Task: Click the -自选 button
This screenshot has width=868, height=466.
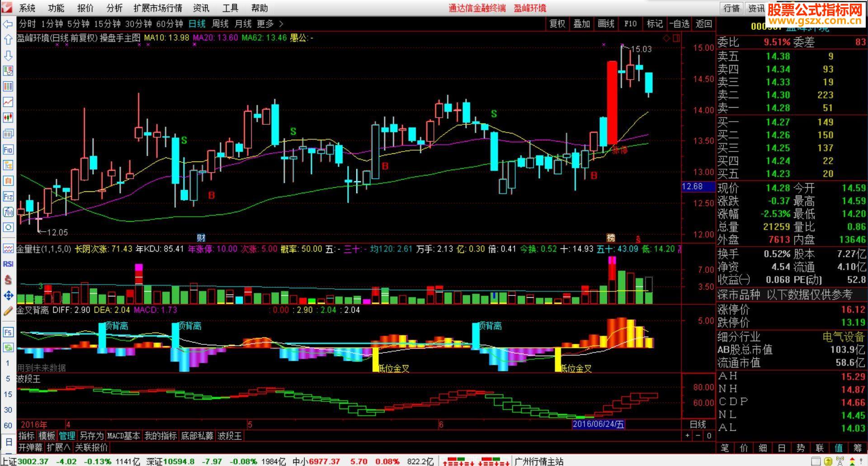Action: 679,24
